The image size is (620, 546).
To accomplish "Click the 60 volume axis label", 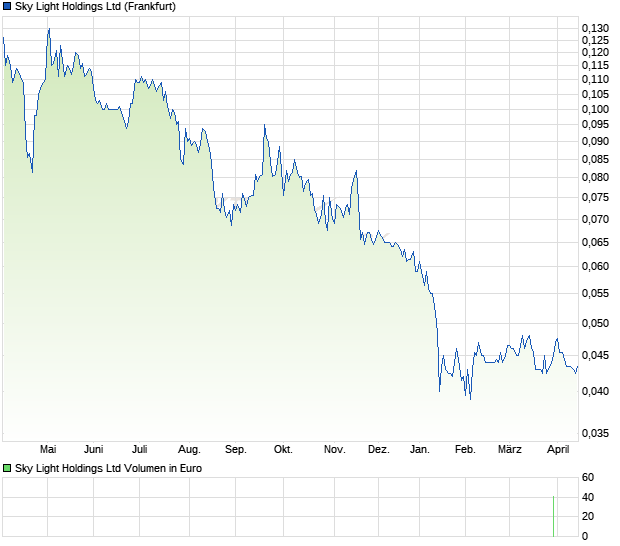I will pos(588,478).
